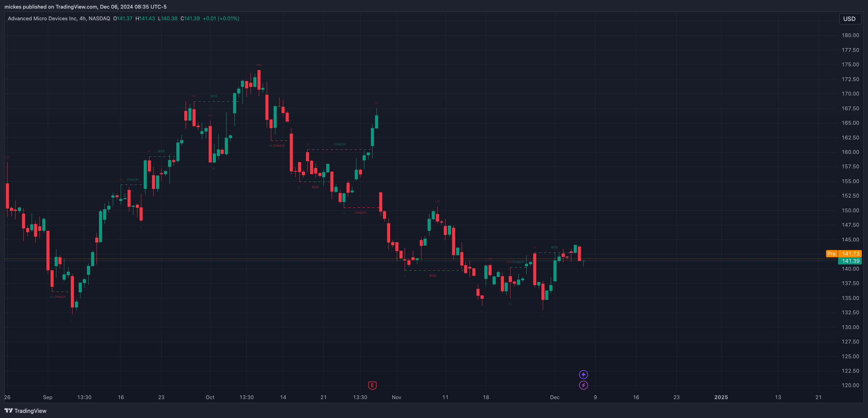The height and width of the screenshot is (418, 868).
Task: Click the Dec label on time axis
Action: pos(555,397)
